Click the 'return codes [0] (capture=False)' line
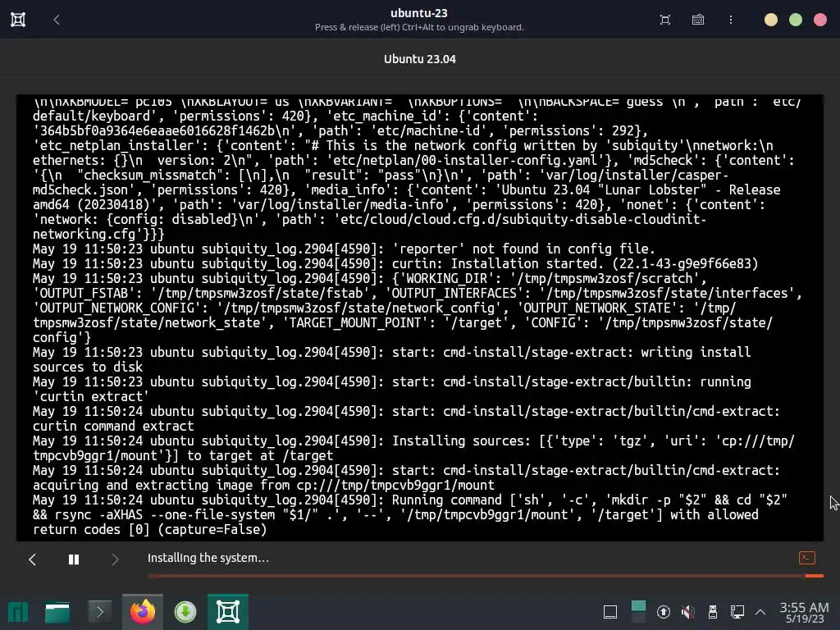The width and height of the screenshot is (840, 630). 149,530
